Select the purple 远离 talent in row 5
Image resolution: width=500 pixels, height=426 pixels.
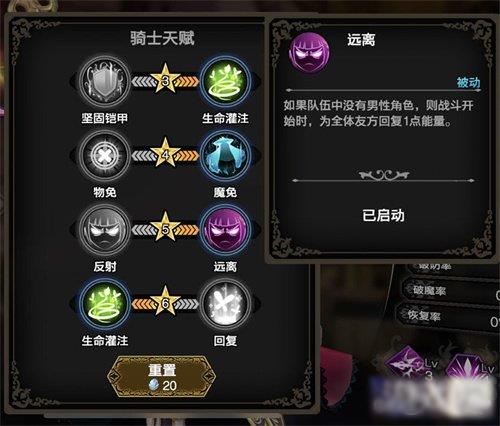(225, 230)
